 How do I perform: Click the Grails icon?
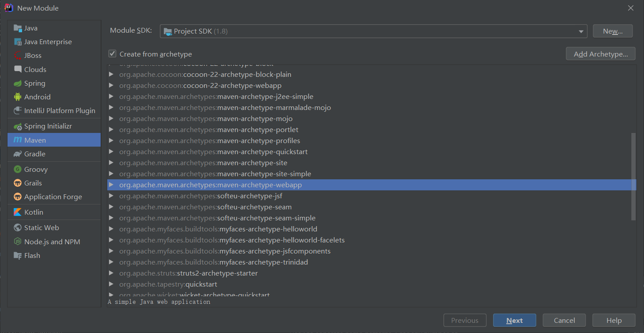[x=18, y=183]
